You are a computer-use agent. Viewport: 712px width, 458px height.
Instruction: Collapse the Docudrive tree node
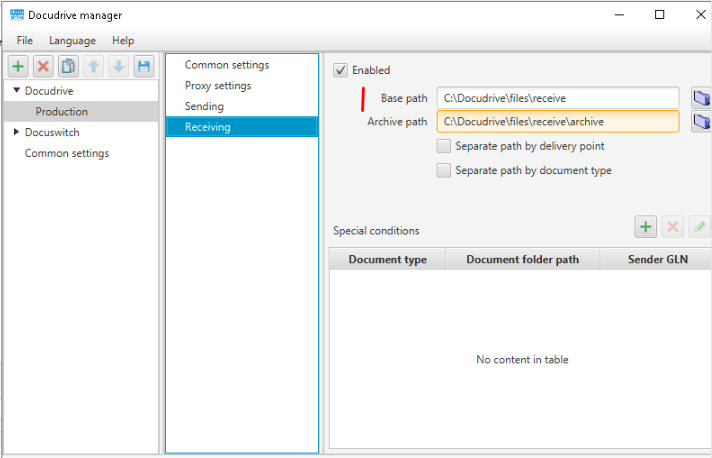[17, 90]
